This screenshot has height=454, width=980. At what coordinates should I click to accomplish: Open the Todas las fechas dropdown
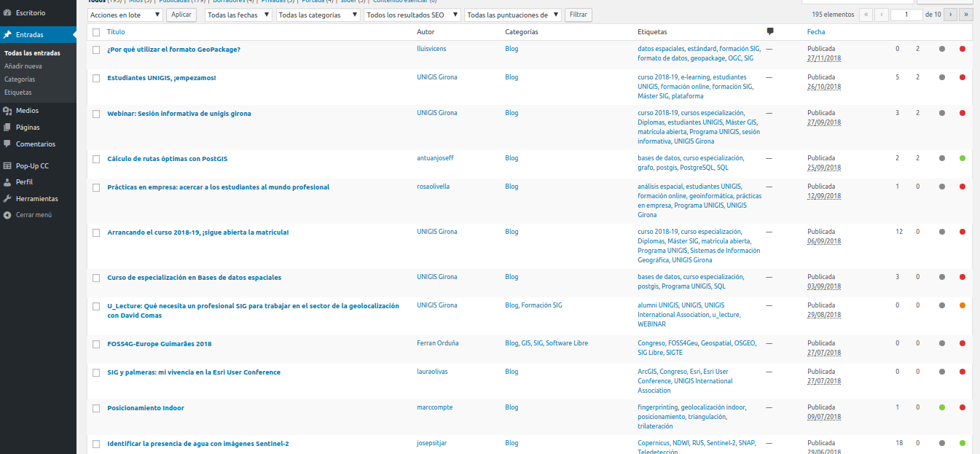pos(238,15)
